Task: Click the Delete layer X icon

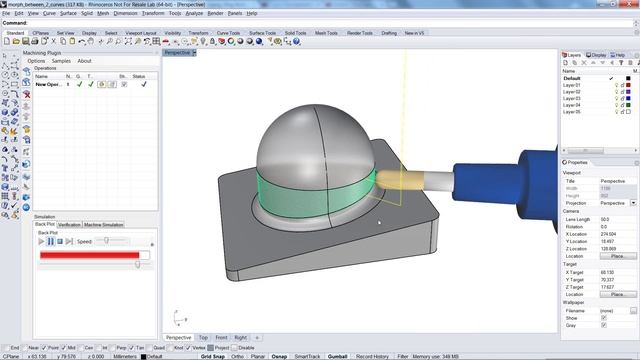Action: point(584,63)
